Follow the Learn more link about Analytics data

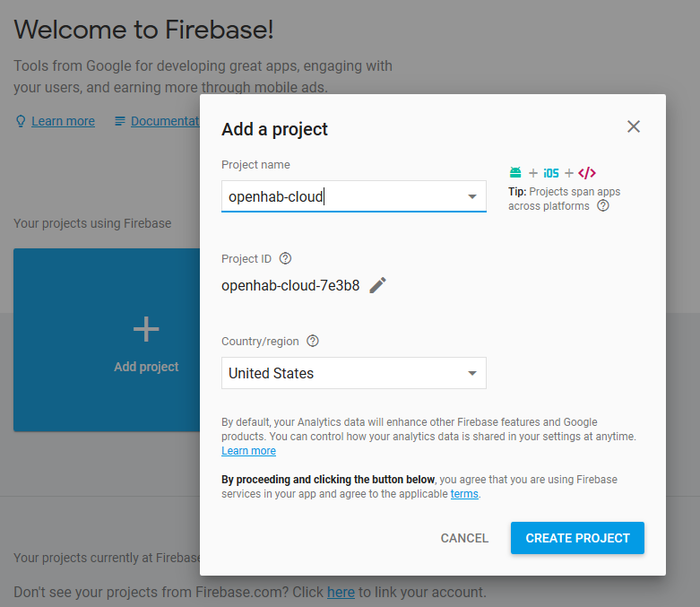[x=248, y=451]
